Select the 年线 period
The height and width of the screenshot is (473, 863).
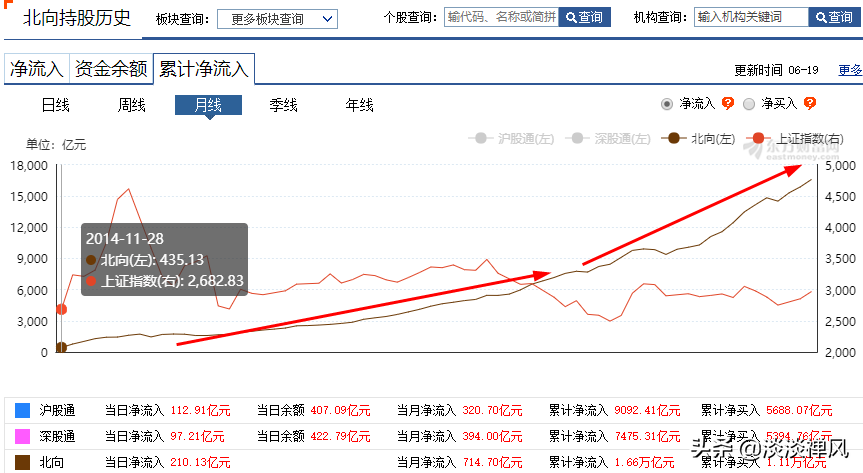(x=359, y=105)
